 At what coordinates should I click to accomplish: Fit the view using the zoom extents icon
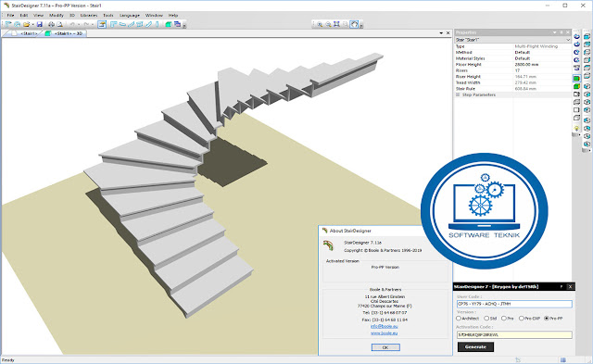coord(336,24)
